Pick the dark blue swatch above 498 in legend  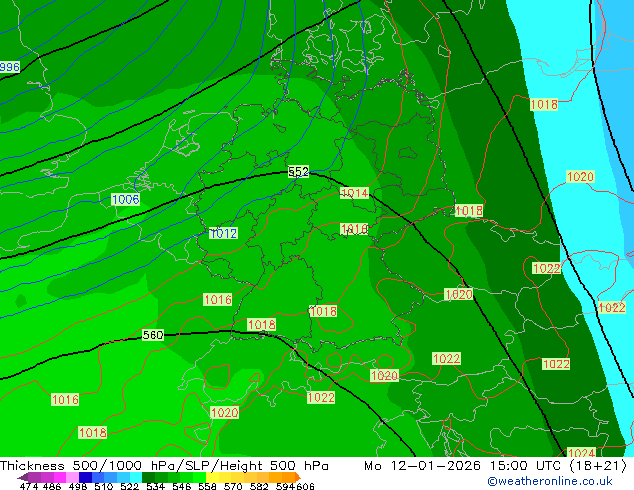tap(85, 477)
